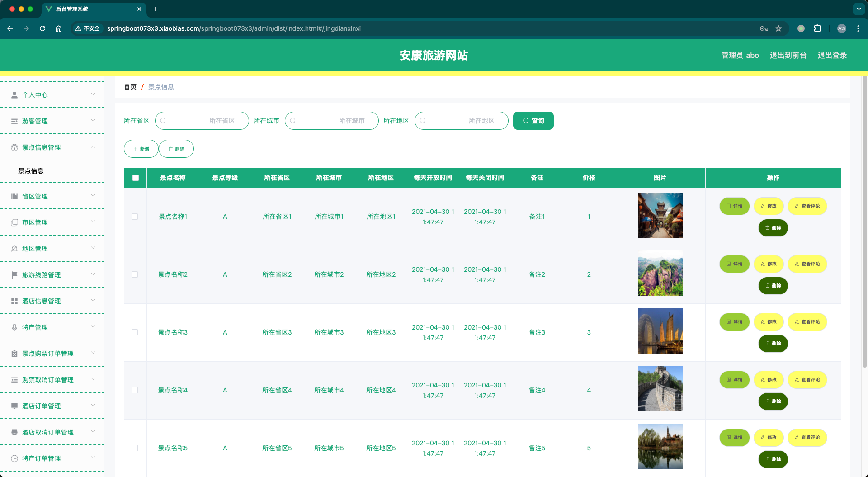868x477 pixels.
Task: Open the Great Wall thumbnail for 景点名称4
Action: coord(660,389)
